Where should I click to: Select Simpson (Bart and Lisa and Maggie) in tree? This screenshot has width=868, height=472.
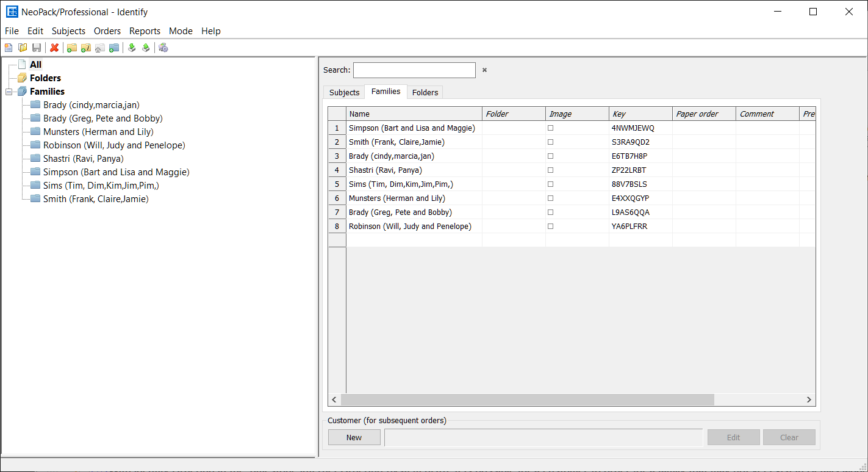tap(117, 172)
